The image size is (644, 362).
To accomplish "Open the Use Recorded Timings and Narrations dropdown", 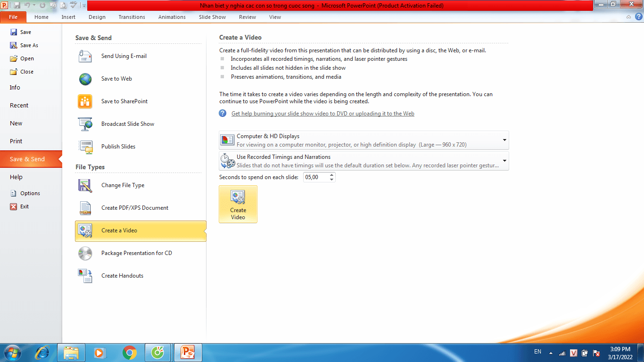I will pyautogui.click(x=504, y=161).
